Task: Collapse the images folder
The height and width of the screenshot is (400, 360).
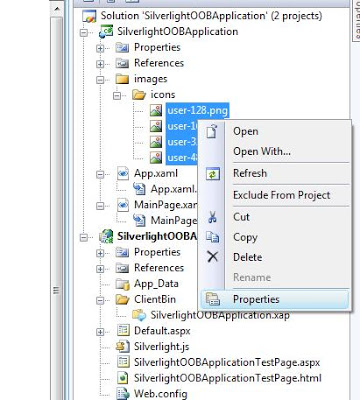Action: click(x=100, y=80)
